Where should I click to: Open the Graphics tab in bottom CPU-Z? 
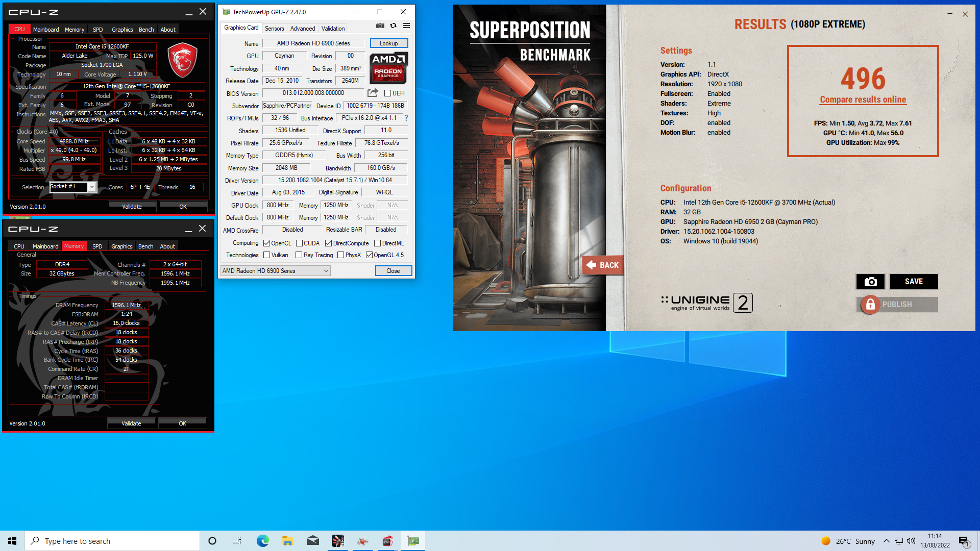coord(121,246)
